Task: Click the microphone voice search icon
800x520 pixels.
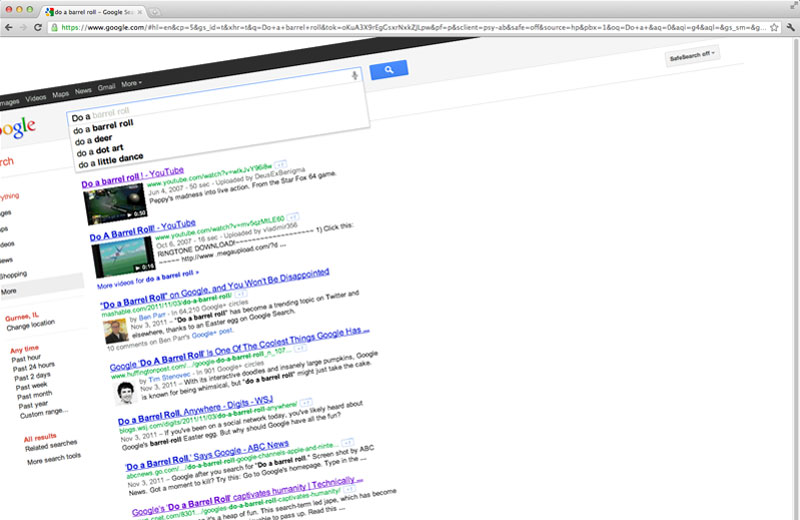Action: (355, 76)
